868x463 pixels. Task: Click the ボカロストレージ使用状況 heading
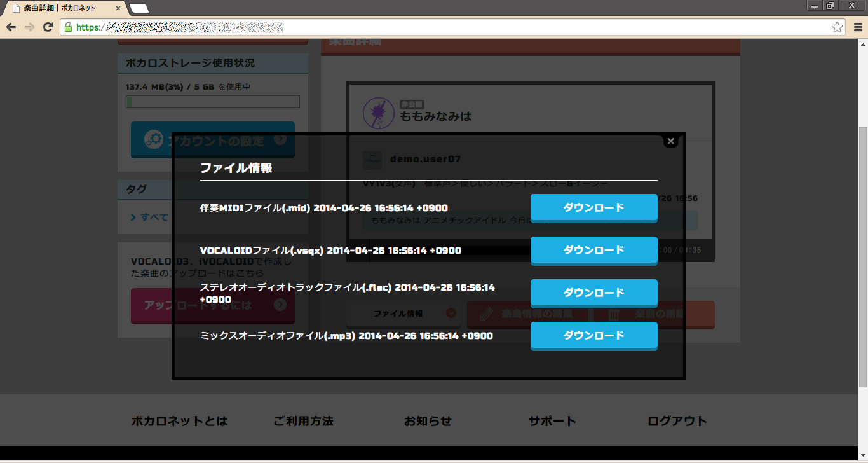190,63
